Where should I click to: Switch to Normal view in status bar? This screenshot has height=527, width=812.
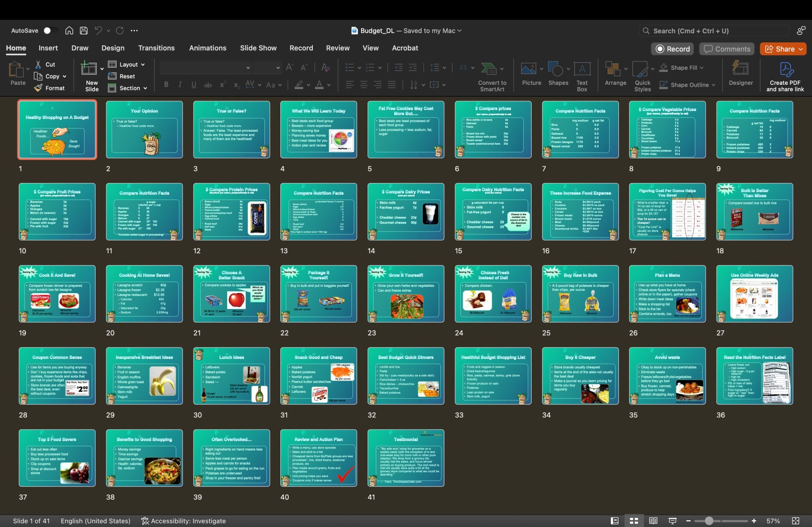[615, 521]
